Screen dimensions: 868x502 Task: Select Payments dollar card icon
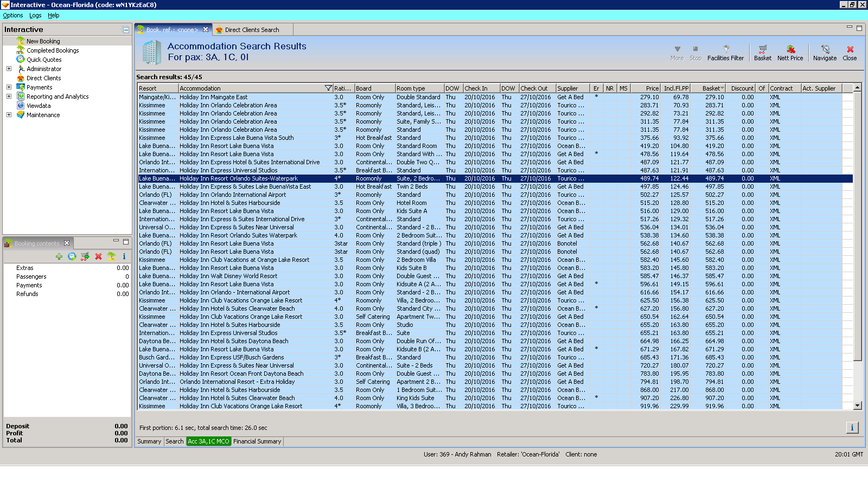[21, 87]
